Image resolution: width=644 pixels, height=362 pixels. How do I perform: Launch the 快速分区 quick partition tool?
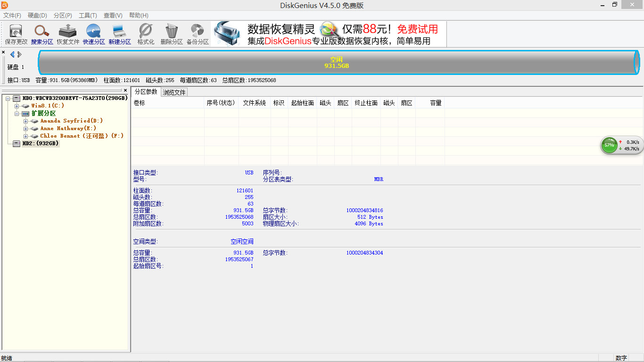tap(93, 33)
